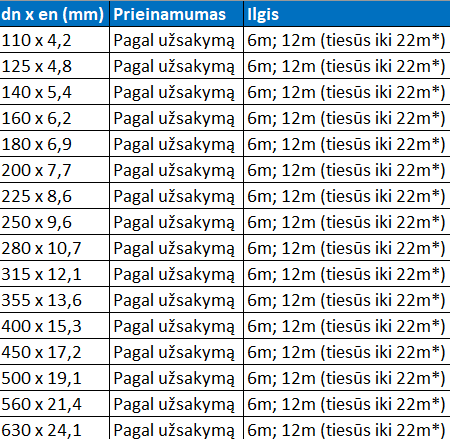Select the Ilgis cell in the 110 x 4,2 row
450x439 pixels.
click(x=347, y=40)
